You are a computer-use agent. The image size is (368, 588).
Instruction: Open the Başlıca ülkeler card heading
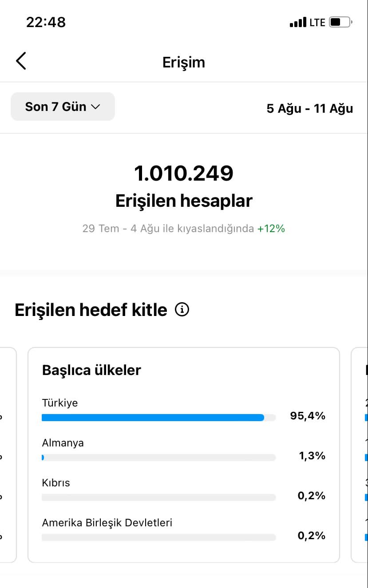click(91, 370)
